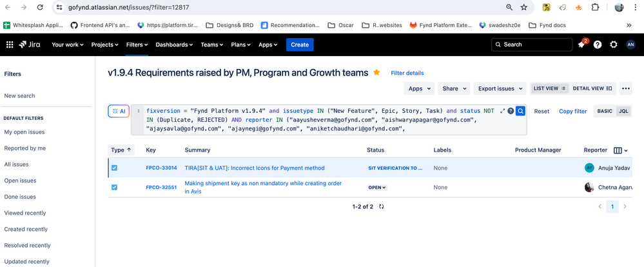Switch to LIST VIEW
The image size is (644, 267).
[549, 88]
